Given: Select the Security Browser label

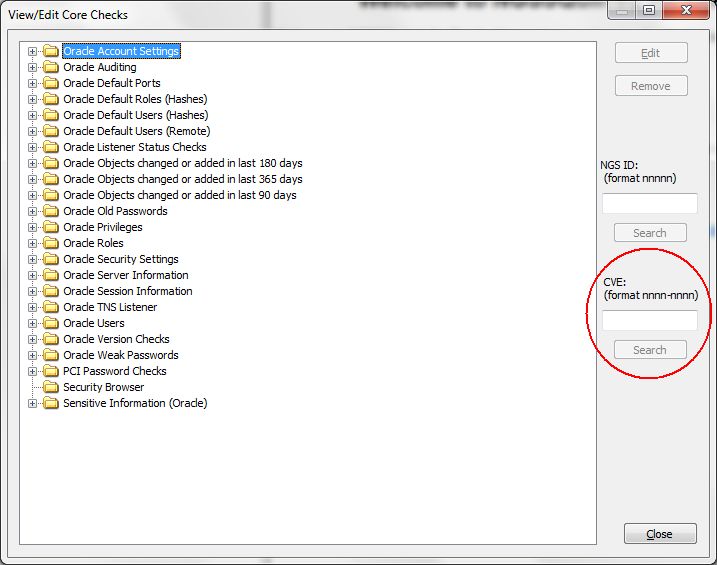Looking at the screenshot, I should point(103,387).
